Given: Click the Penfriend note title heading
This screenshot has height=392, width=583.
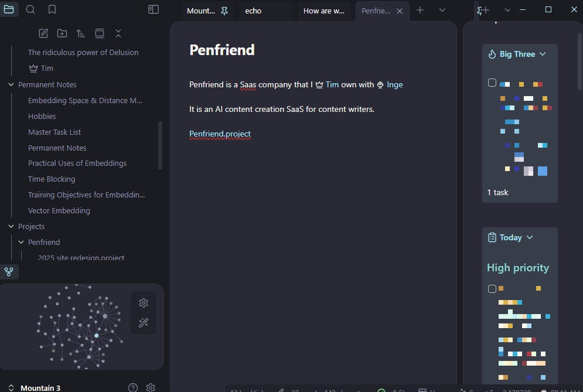Looking at the screenshot, I should [x=222, y=50].
